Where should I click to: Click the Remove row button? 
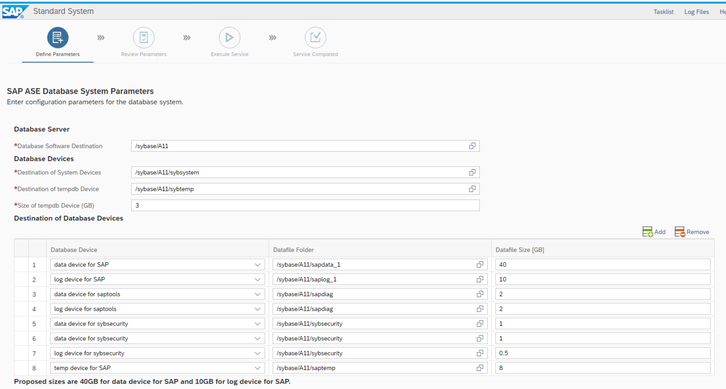[692, 232]
